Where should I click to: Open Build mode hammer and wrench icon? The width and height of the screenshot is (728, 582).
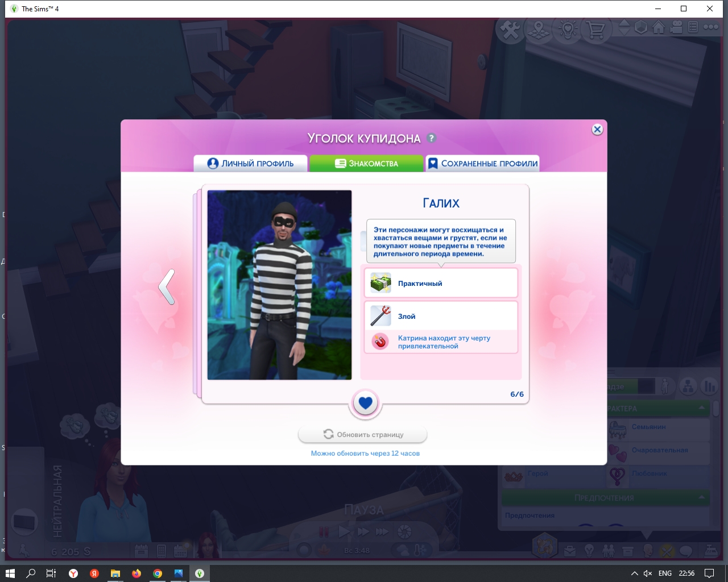511,30
